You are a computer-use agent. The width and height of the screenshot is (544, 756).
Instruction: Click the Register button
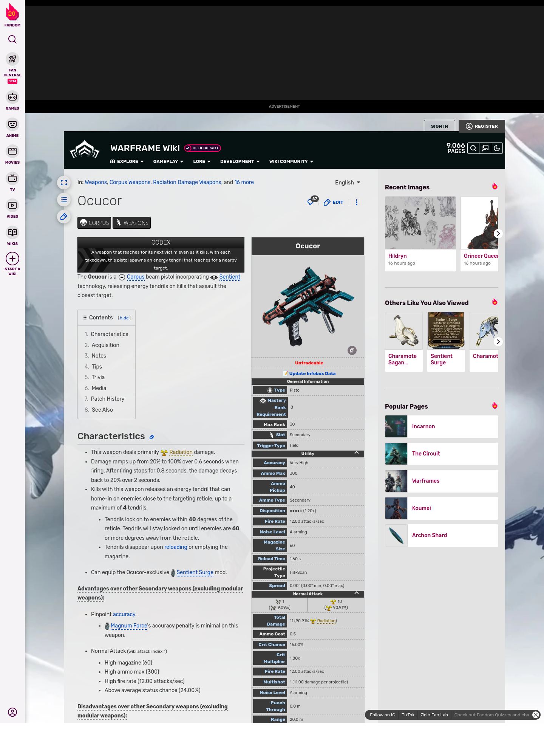482,126
